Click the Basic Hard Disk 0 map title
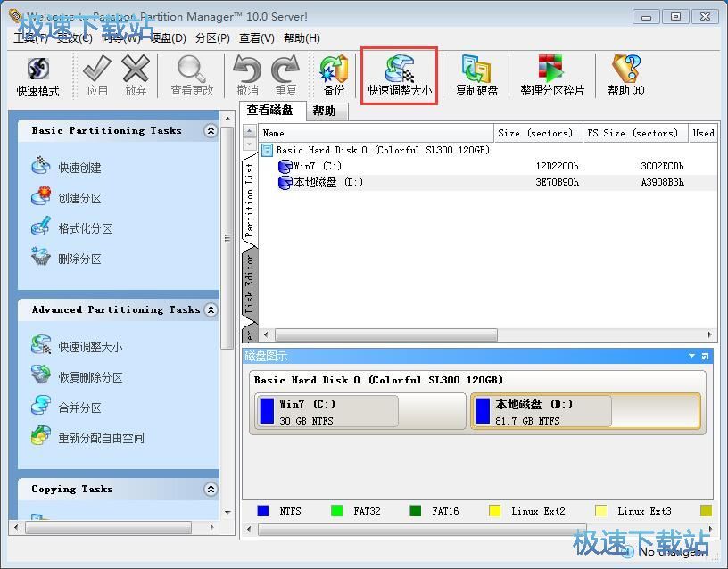The width and height of the screenshot is (728, 569). point(378,380)
